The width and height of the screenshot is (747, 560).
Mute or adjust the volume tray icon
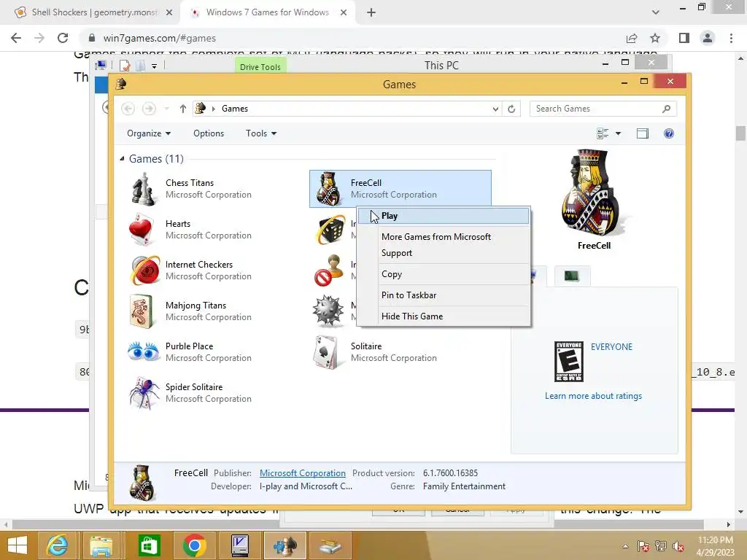click(678, 546)
